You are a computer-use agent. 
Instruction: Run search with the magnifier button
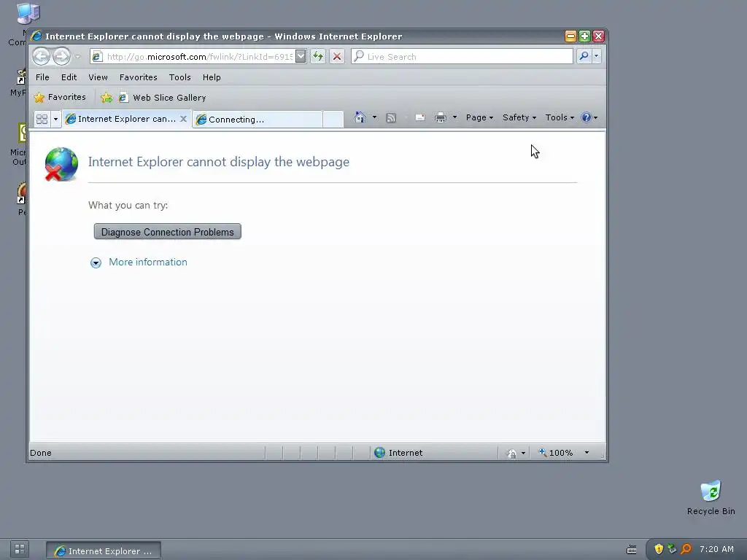click(584, 56)
